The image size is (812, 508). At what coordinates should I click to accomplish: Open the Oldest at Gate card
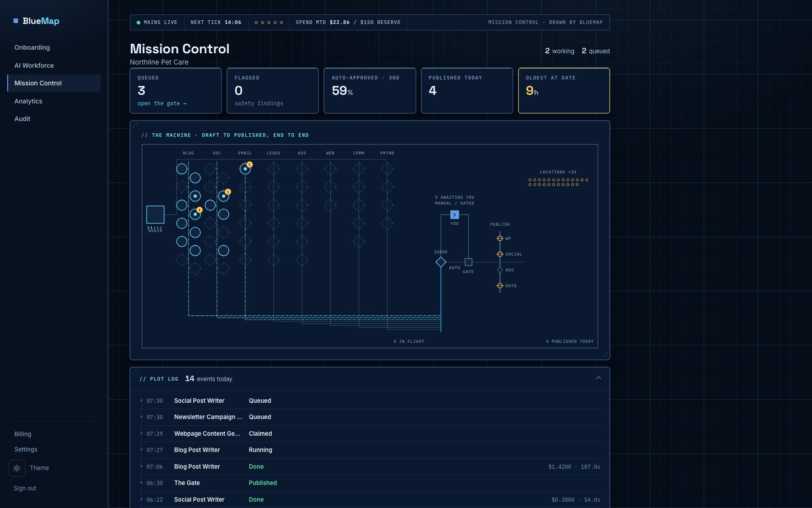(x=564, y=90)
